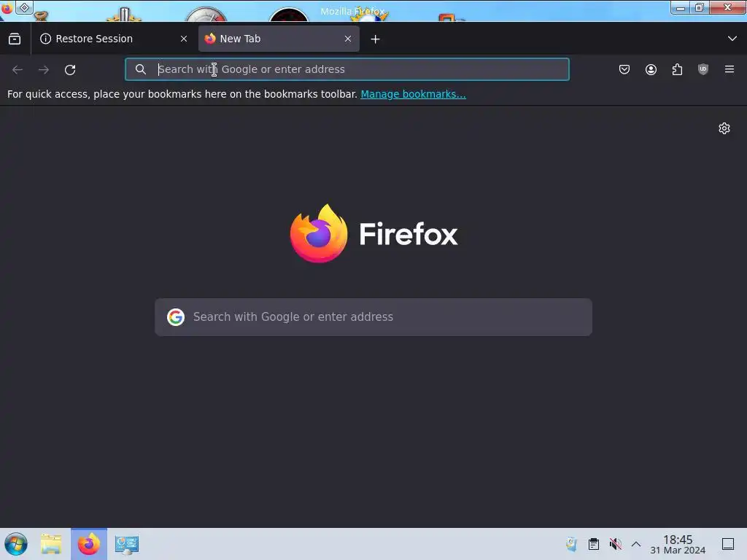Select the New Tab tab
This screenshot has height=560, width=747.
point(279,39)
